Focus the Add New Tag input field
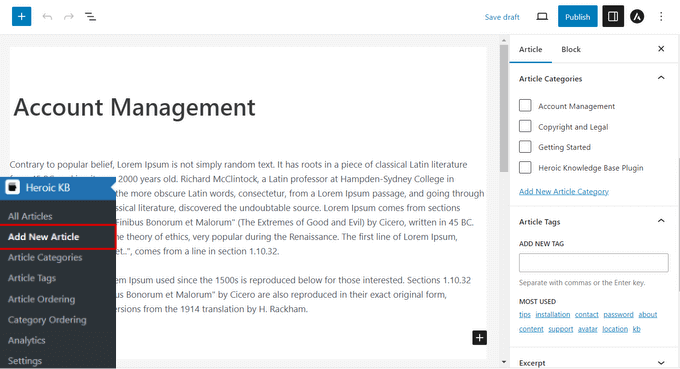Viewport: 680px width, 369px height. [x=593, y=263]
